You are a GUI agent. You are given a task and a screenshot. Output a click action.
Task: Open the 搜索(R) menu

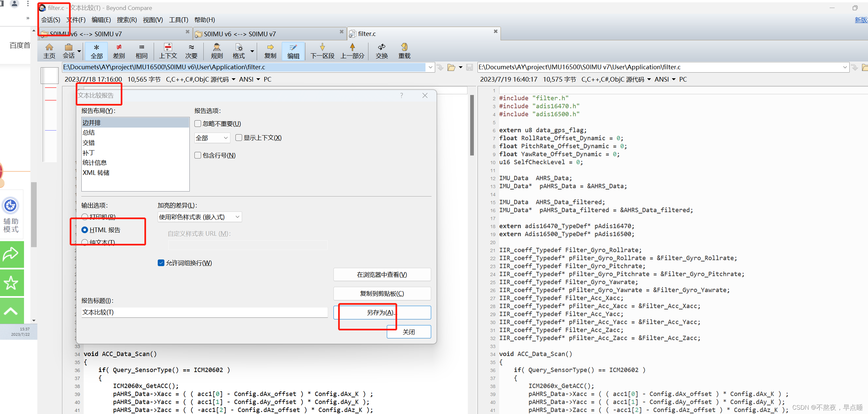tap(127, 20)
